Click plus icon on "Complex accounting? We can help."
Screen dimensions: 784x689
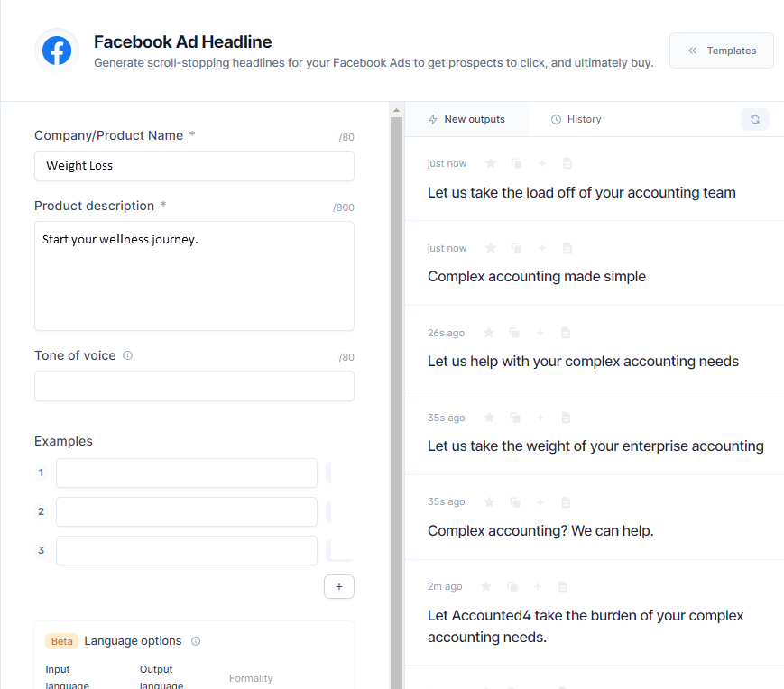coord(540,502)
